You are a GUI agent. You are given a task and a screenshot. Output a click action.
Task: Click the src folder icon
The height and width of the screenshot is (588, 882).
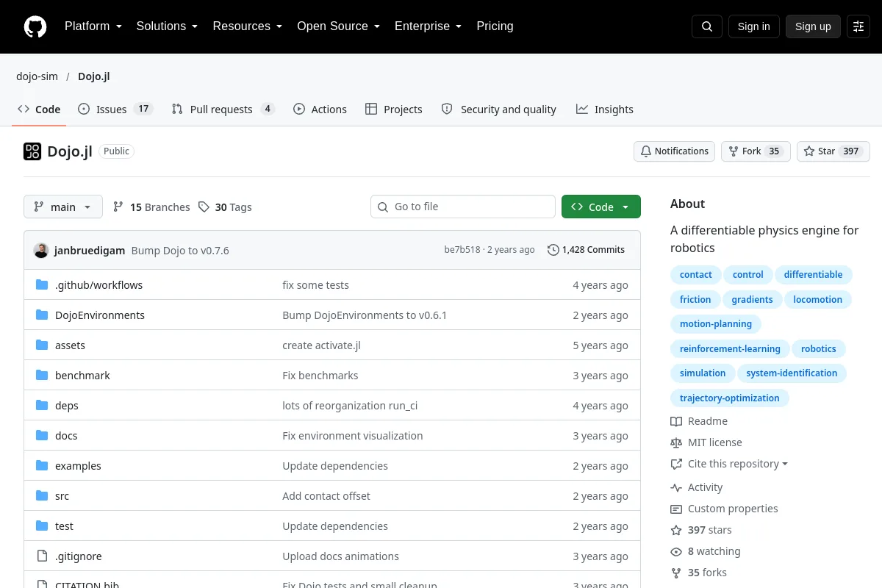tap(42, 496)
